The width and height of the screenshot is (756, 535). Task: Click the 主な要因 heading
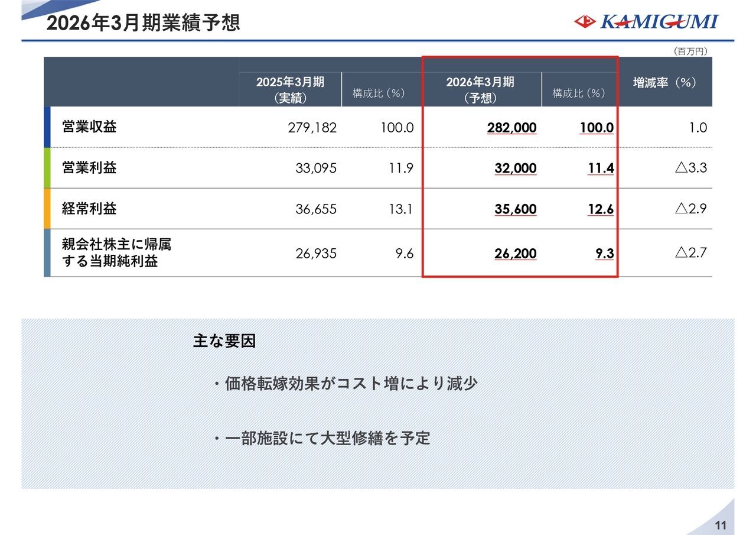click(x=224, y=342)
